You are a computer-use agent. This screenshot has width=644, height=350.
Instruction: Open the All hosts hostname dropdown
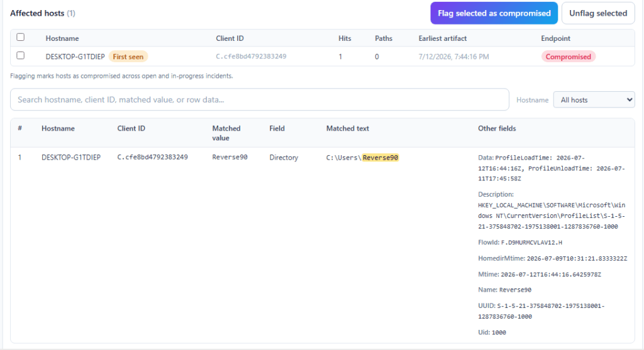594,100
